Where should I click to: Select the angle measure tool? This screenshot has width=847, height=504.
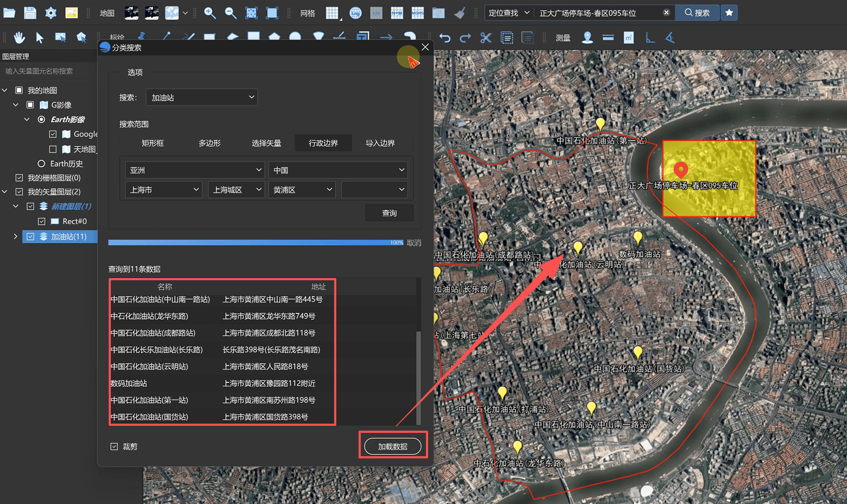[670, 37]
